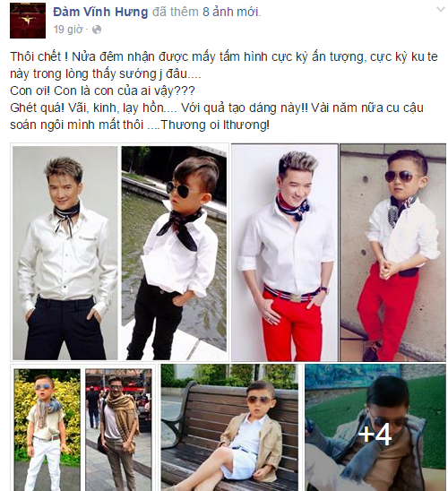This screenshot has height=491, width=448.
Task: Click the 'Thương ơi lthương!' caption ending
Action: pyautogui.click(x=215, y=125)
